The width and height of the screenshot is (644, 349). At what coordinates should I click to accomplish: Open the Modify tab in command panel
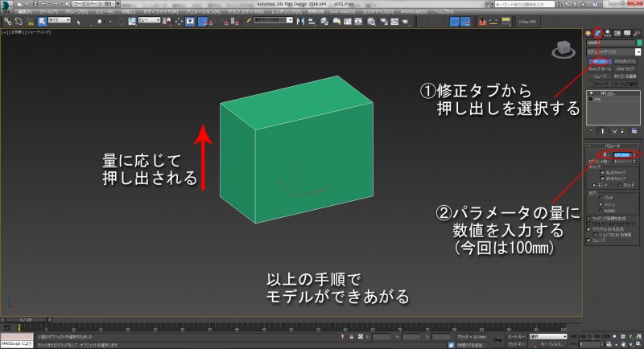pyautogui.click(x=598, y=32)
